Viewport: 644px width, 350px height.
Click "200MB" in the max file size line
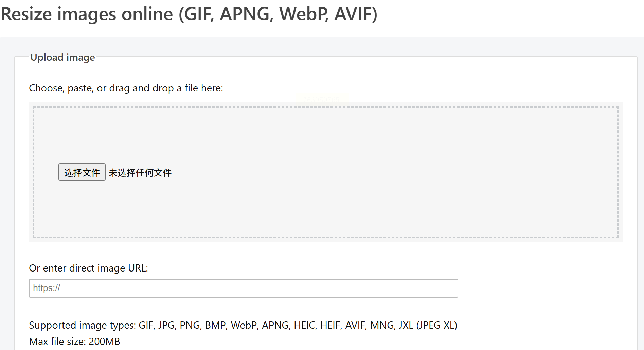click(104, 342)
